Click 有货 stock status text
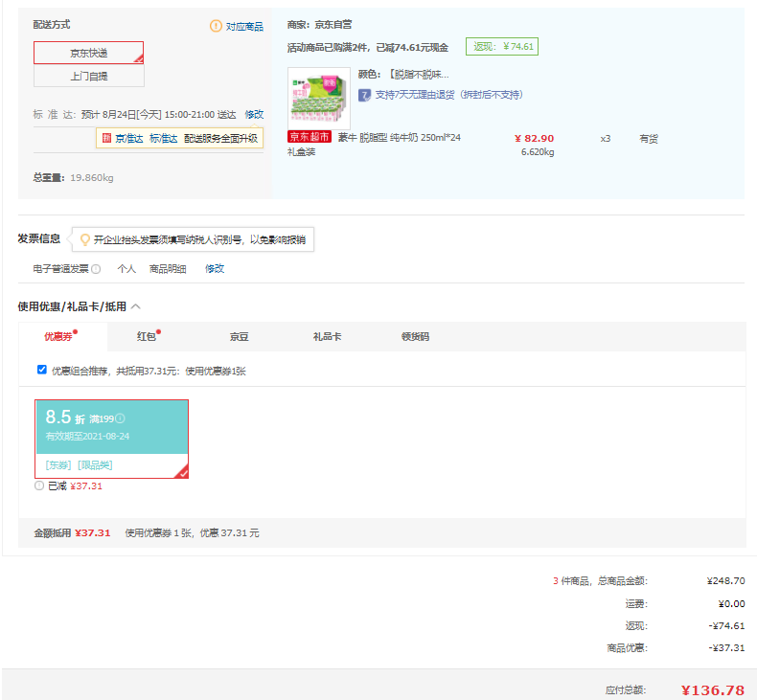 [x=649, y=139]
